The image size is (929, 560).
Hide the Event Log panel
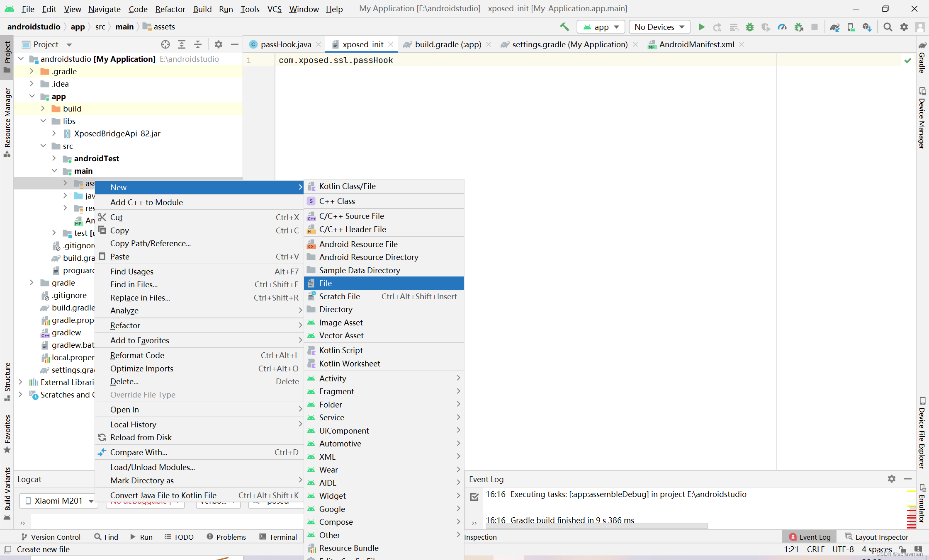coord(908,479)
